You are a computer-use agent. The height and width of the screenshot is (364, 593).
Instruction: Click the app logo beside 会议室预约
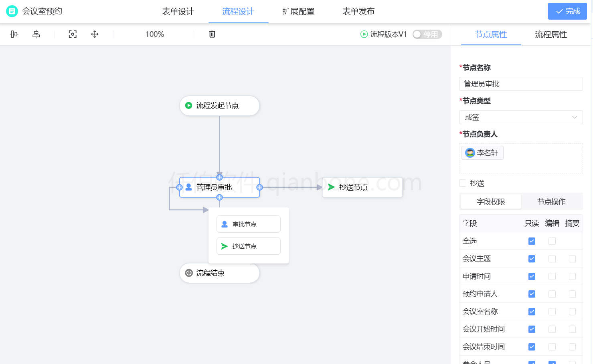tap(11, 11)
